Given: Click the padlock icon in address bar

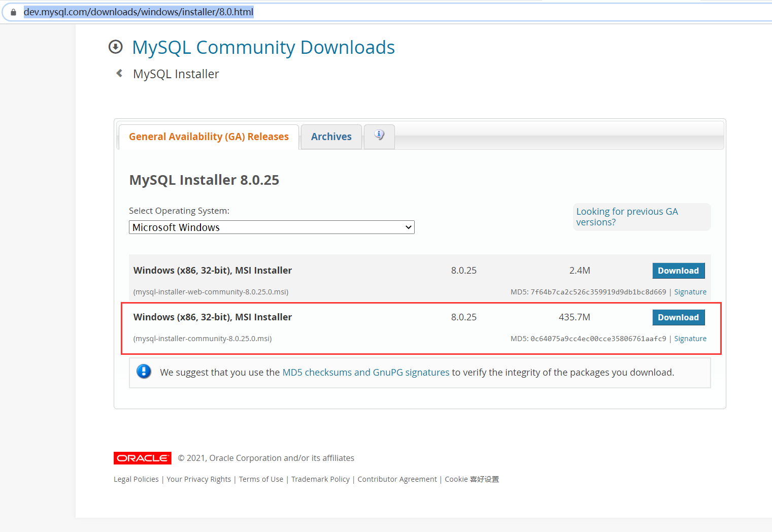Looking at the screenshot, I should [14, 12].
